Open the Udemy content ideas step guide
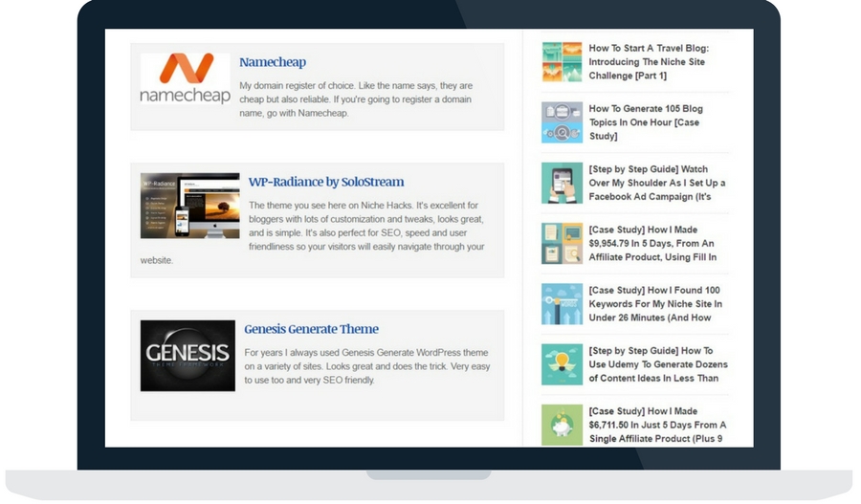The image size is (861, 504). coord(658,364)
